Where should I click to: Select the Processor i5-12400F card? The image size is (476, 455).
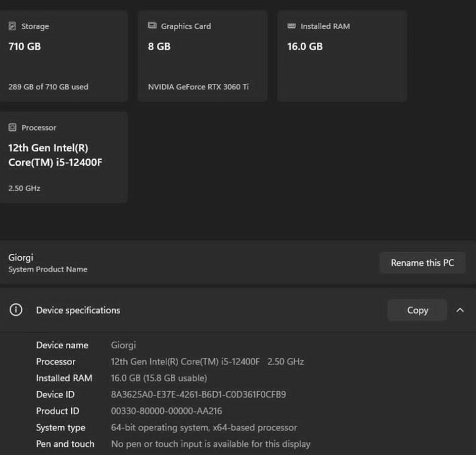tap(63, 157)
